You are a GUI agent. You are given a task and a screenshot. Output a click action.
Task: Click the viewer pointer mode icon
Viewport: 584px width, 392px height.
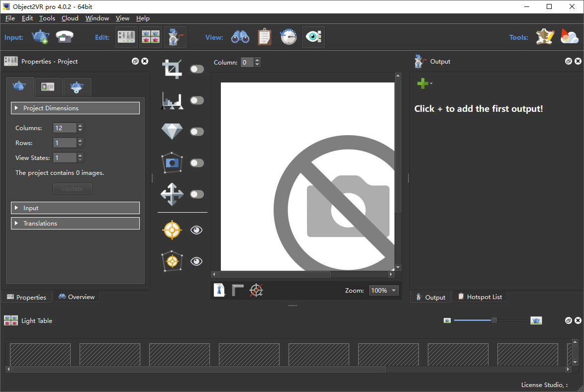[219, 290]
